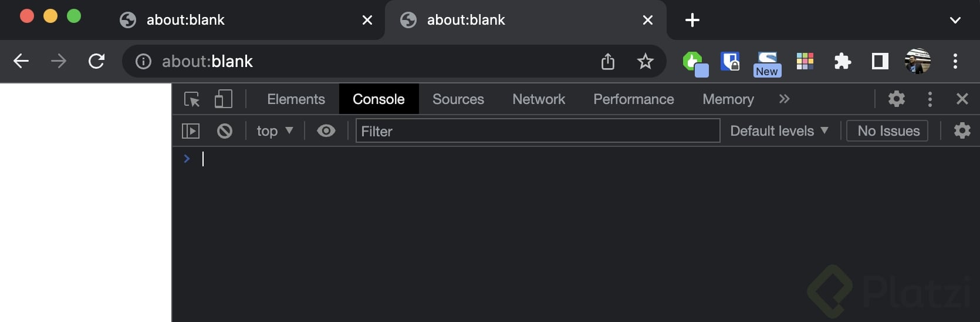Switch to the Elements tab
This screenshot has height=322, width=980.
tap(296, 99)
